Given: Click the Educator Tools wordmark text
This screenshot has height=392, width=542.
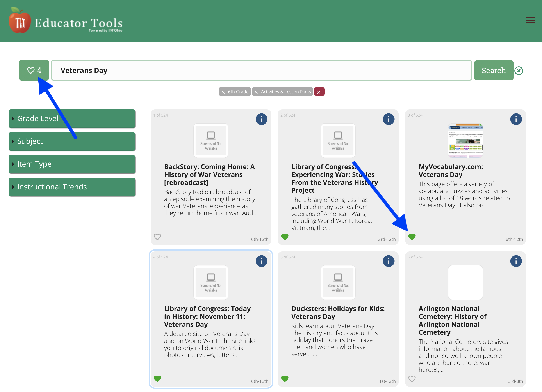Looking at the screenshot, I should click(x=79, y=24).
